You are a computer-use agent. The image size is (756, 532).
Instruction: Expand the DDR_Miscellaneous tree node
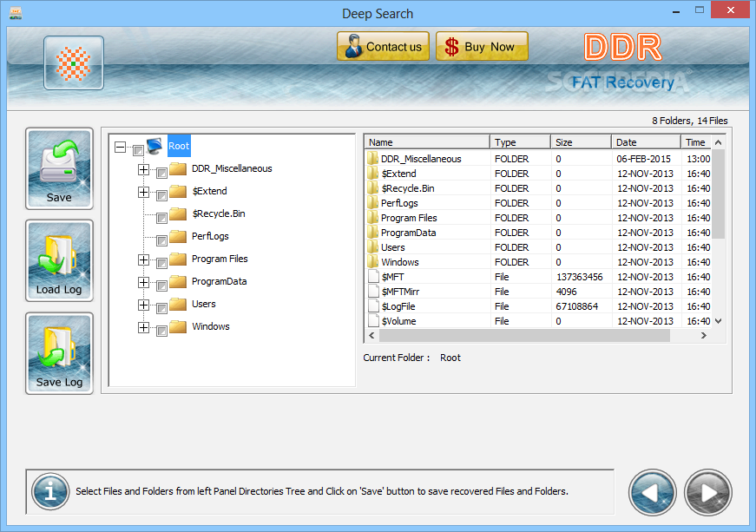[x=143, y=169]
